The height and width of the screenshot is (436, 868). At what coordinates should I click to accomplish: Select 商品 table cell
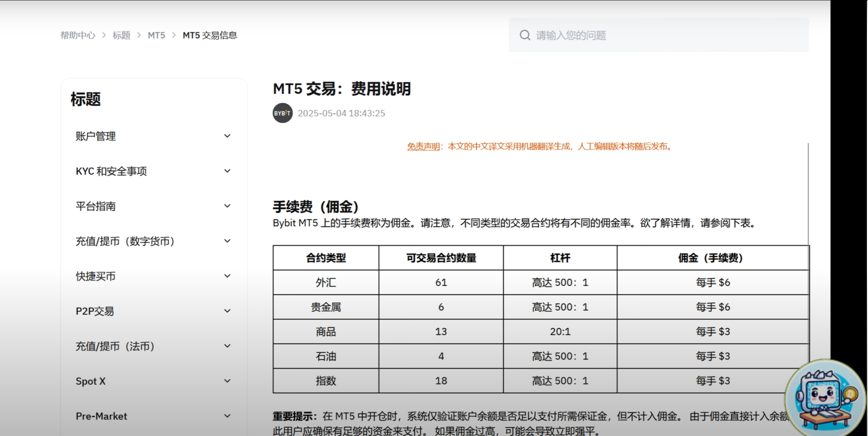[326, 332]
